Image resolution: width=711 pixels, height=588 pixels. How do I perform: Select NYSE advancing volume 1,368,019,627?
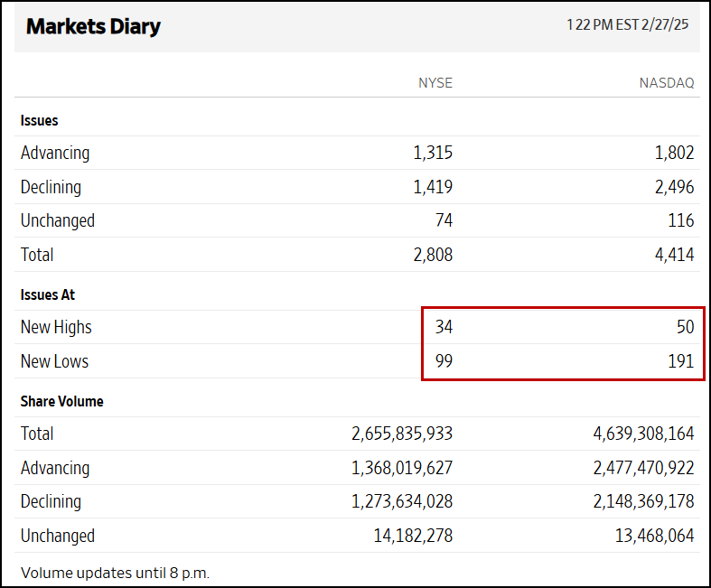(x=402, y=468)
